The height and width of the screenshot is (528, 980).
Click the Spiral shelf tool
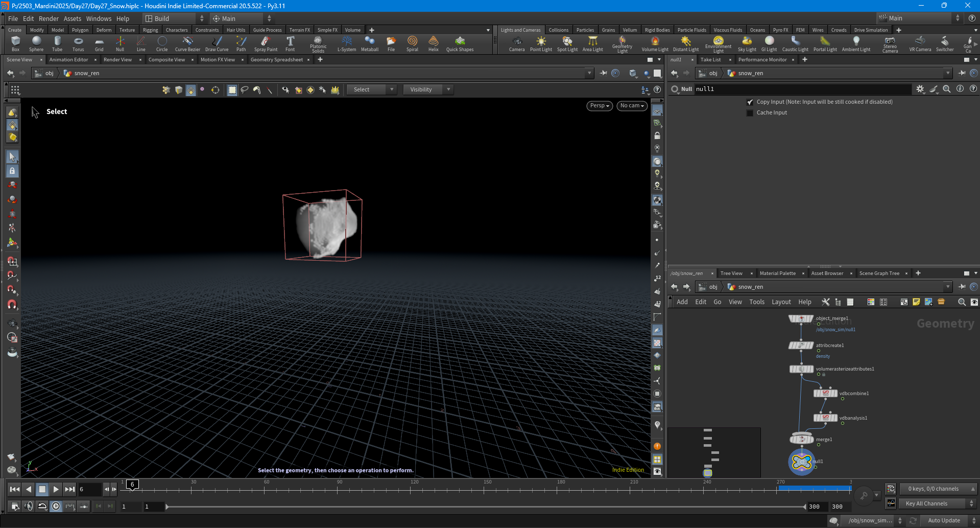412,44
